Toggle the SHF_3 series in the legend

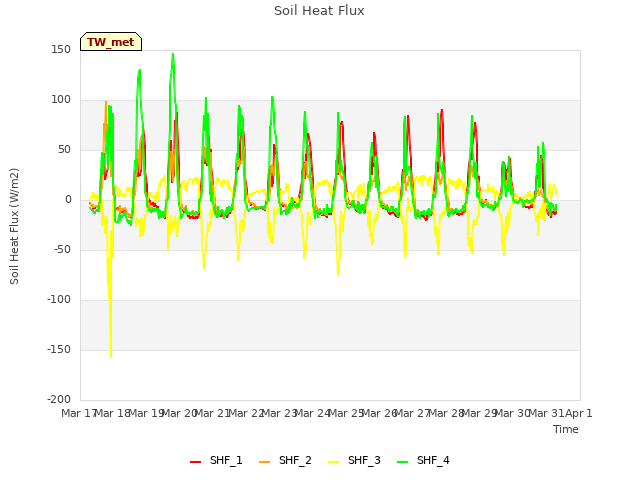[x=354, y=460]
